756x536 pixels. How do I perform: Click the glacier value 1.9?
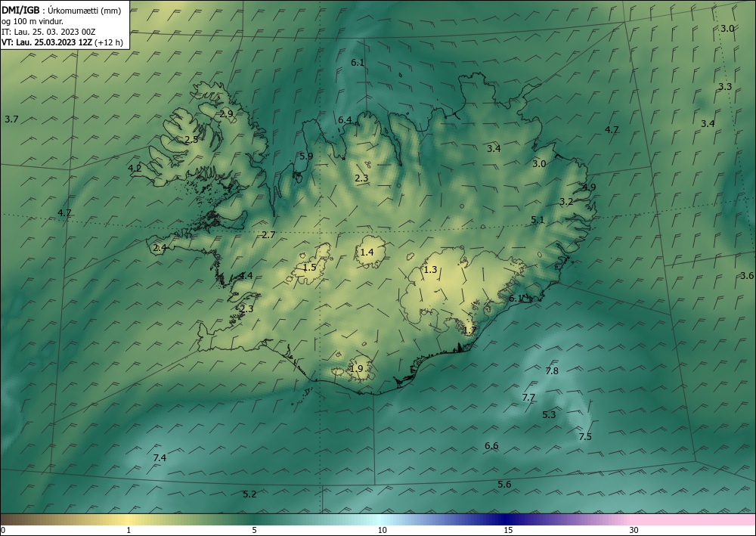[356, 369]
